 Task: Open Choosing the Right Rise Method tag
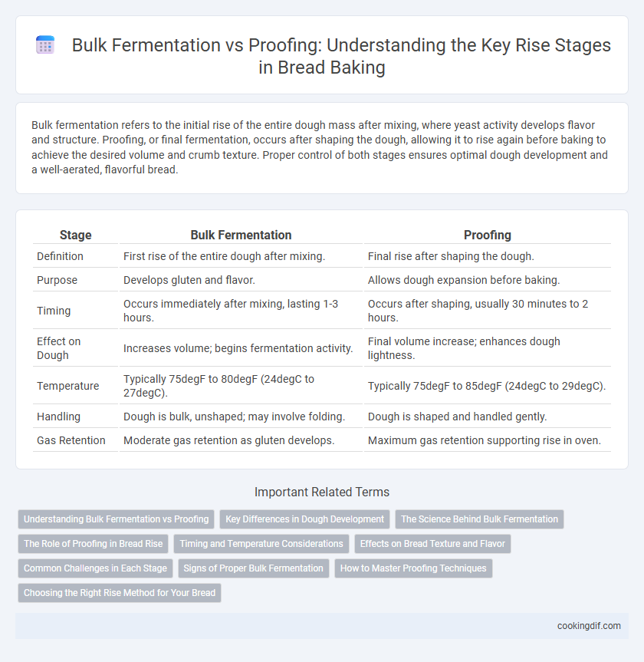click(120, 593)
